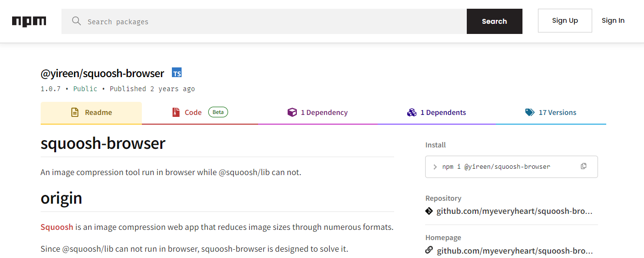
Task: Open the 17 Versions tab
Action: click(x=551, y=113)
